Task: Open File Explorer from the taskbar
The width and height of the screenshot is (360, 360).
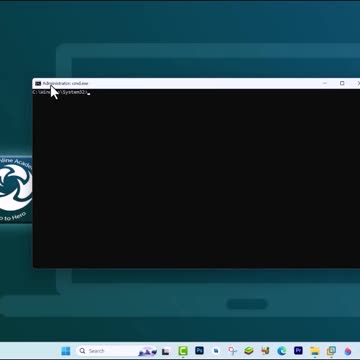Action: (x=315, y=351)
